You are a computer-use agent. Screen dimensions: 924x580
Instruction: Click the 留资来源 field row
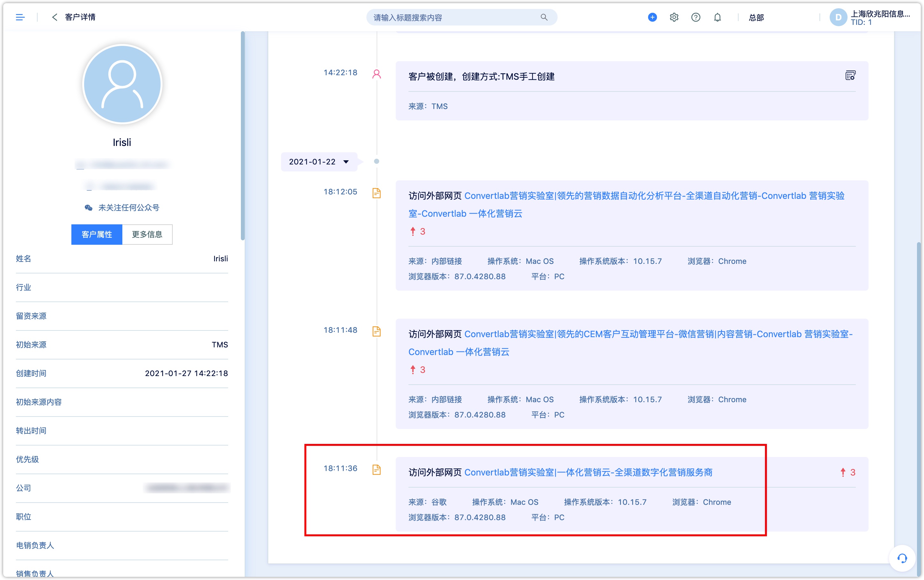[122, 316]
